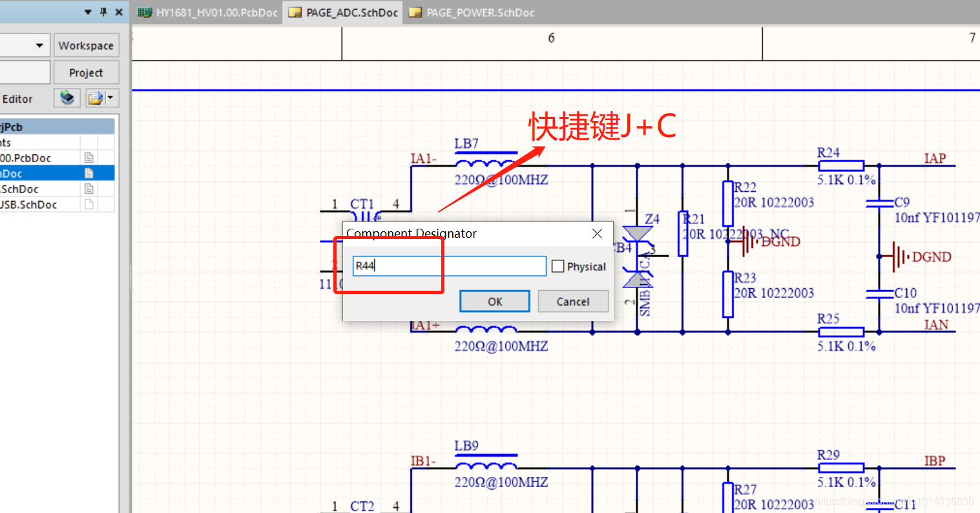980x513 pixels.
Task: Expand the project options dropdown arrow
Action: pyautogui.click(x=111, y=98)
